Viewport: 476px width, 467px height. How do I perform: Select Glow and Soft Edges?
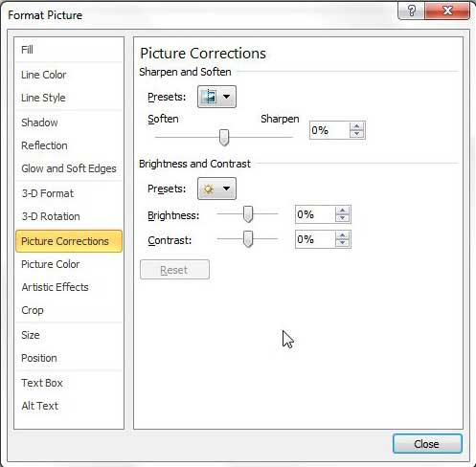69,168
